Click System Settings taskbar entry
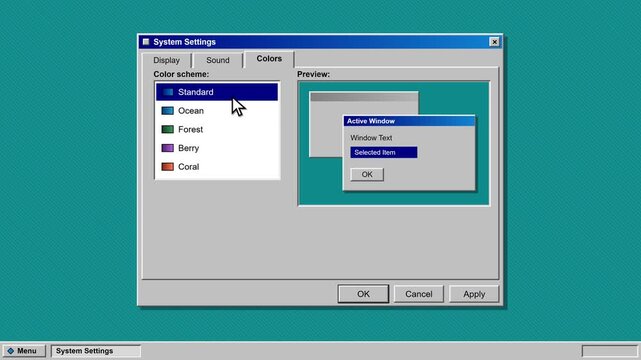Viewport: 641px width, 360px height. 96,351
